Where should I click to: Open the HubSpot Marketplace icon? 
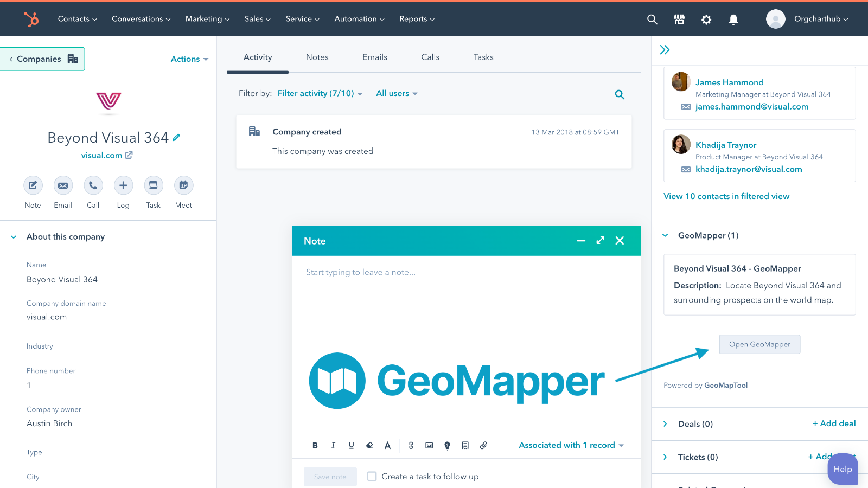coord(679,19)
